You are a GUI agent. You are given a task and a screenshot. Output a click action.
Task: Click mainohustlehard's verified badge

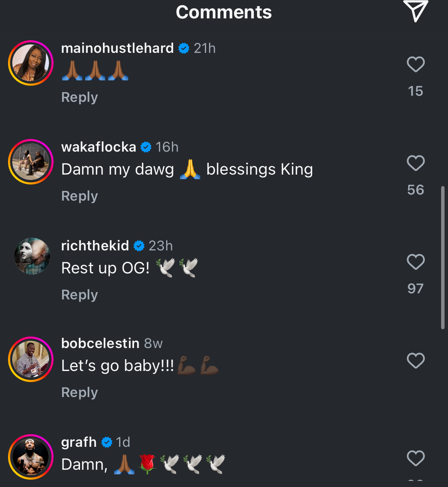pos(184,49)
